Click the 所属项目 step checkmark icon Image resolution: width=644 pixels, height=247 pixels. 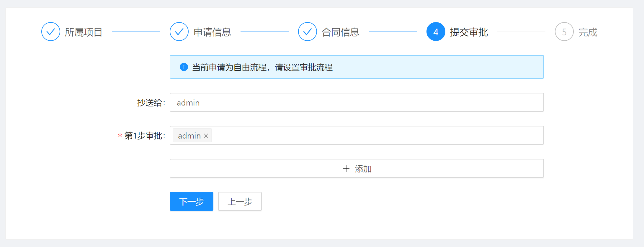[x=51, y=32]
